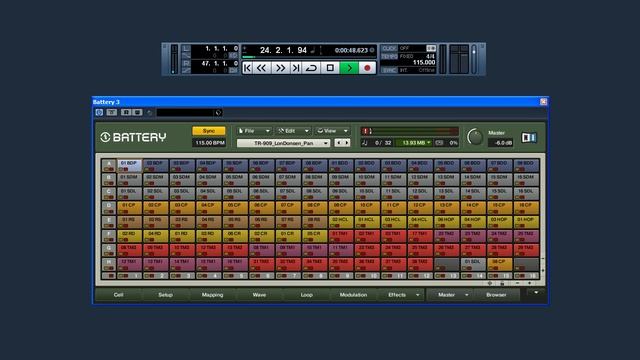Click the red record button
640x360 pixels.
click(367, 68)
